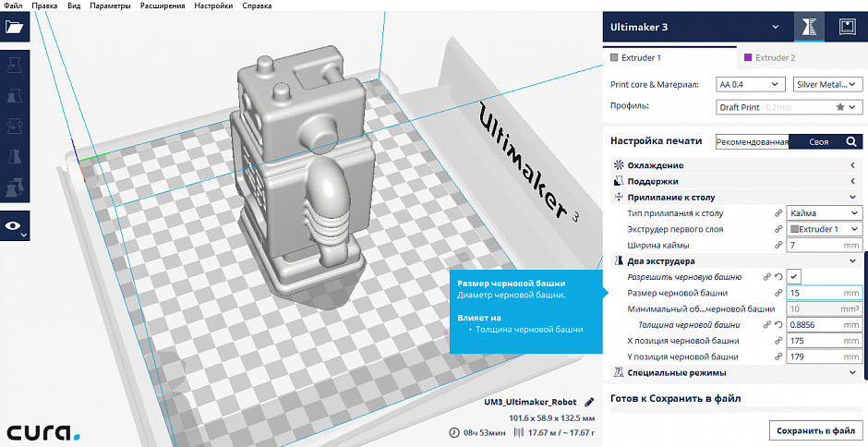Click the pencil icon to rename UM3_Ultimaker_Robot
868x447 pixels.
click(x=589, y=402)
